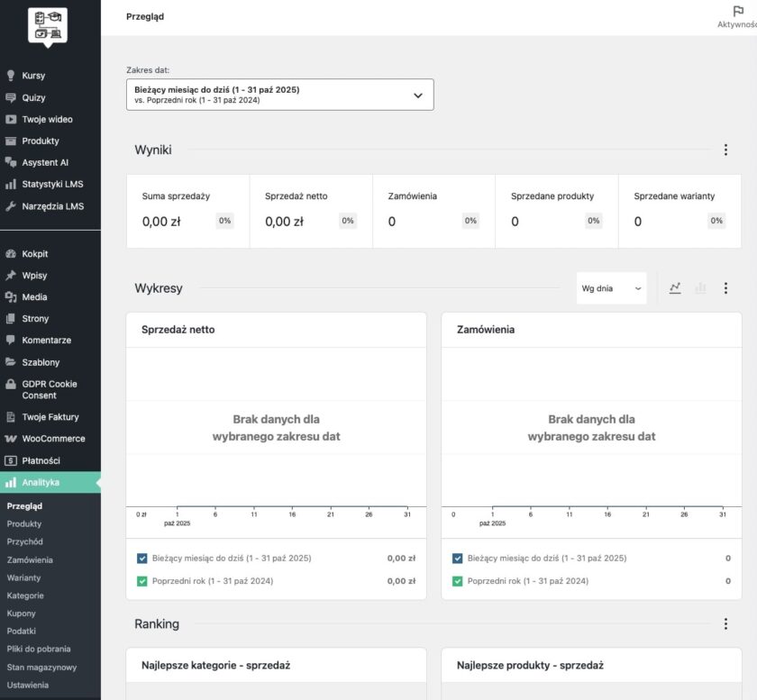Uncheck Poprzedni rok in Sprzedaż netto legend
Screen dimensions: 757x700
coord(142,580)
